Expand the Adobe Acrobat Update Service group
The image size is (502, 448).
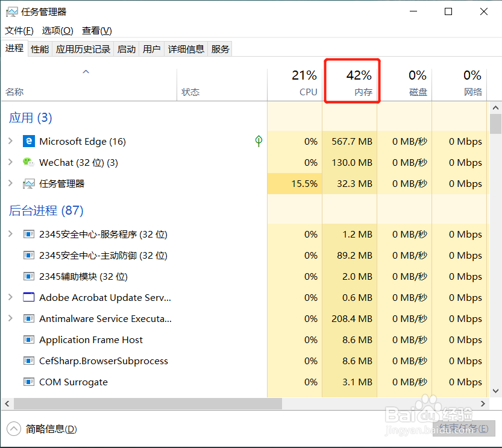click(x=10, y=297)
